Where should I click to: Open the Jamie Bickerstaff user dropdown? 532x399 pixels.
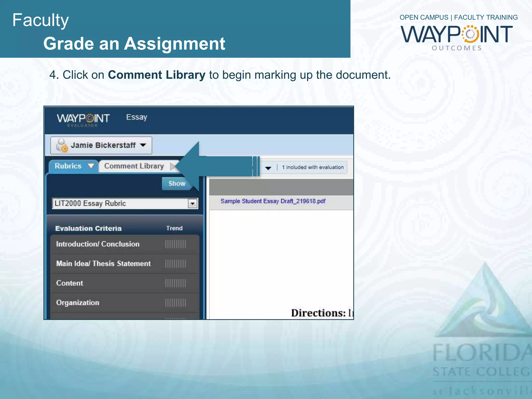(x=101, y=145)
